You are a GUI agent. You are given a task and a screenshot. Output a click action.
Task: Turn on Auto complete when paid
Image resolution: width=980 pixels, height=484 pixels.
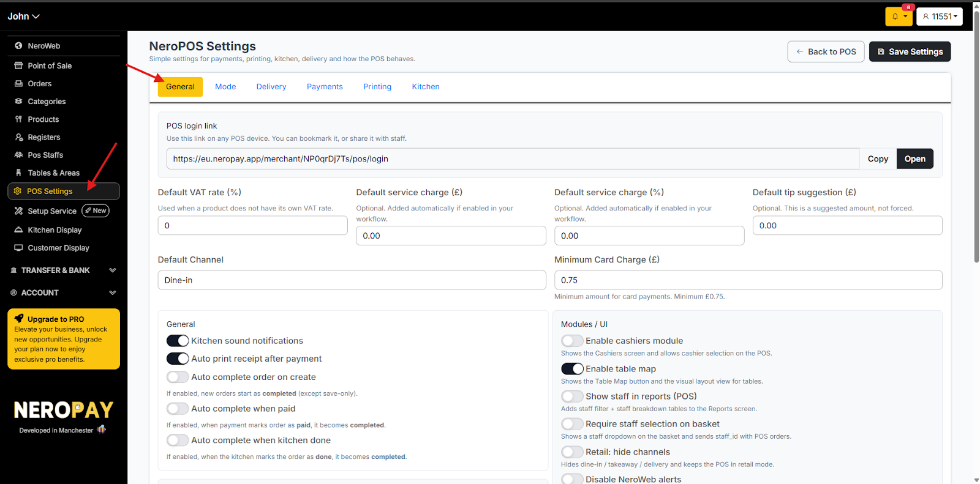click(178, 409)
